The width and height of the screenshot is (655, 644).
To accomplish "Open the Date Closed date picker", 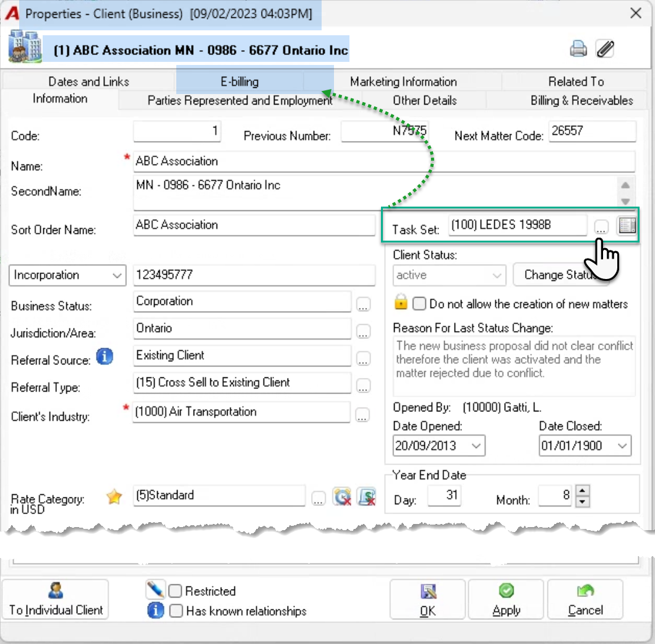I will pos(622,446).
